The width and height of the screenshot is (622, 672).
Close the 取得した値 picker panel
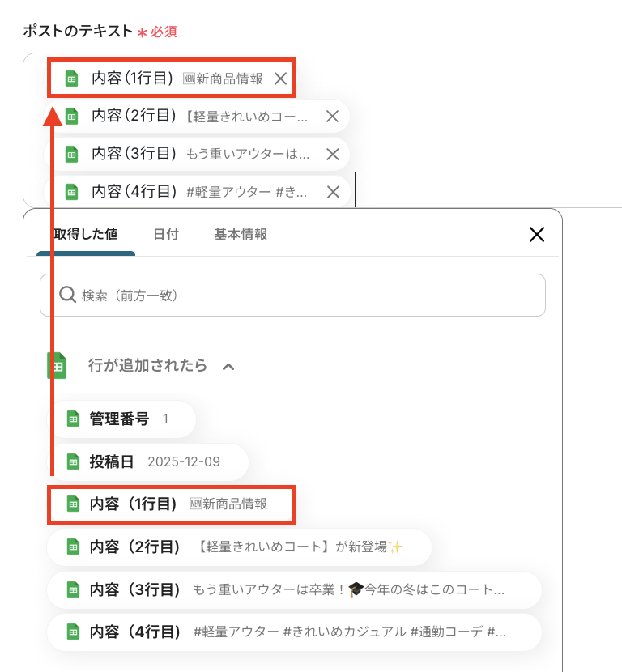tap(537, 235)
